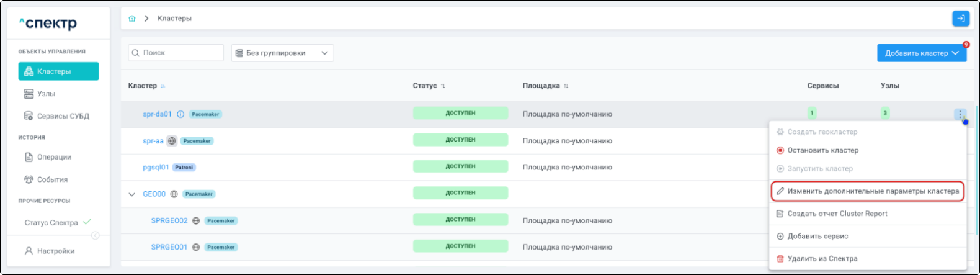Open the pgsql01 cluster link
Screen dimensions: 980x275
(x=156, y=168)
